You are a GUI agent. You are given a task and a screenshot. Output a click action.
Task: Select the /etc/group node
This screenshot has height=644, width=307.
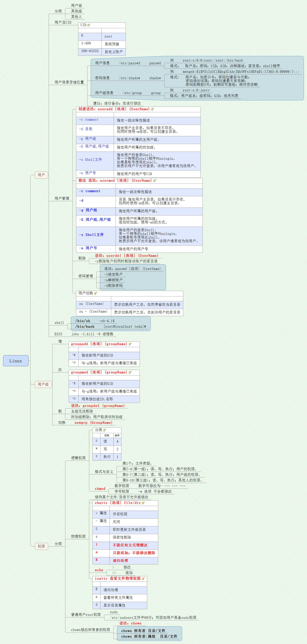[x=132, y=93]
